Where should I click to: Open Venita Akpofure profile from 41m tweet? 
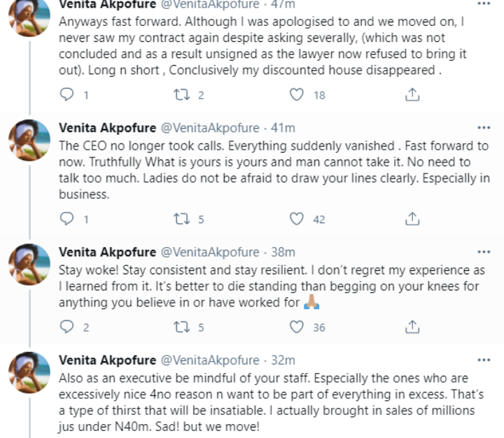[107, 129]
